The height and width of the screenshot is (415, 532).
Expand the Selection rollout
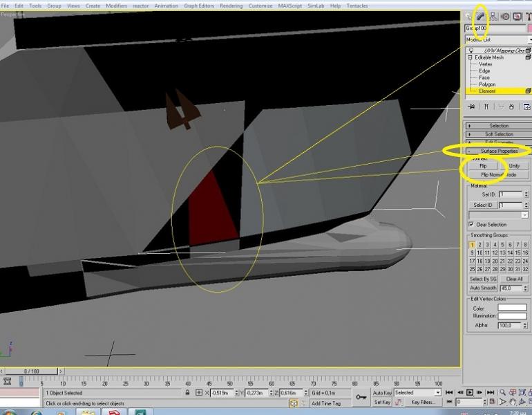(x=497, y=126)
